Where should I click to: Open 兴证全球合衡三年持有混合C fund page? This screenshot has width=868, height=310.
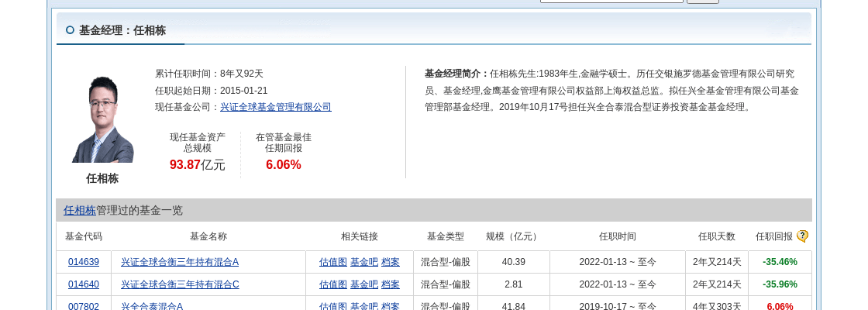point(180,284)
